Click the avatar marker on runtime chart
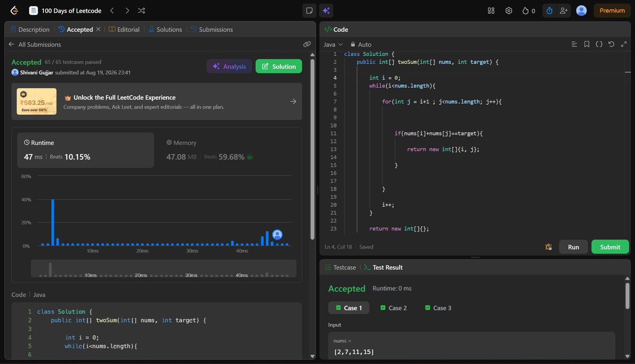The width and height of the screenshot is (635, 364). tap(277, 235)
